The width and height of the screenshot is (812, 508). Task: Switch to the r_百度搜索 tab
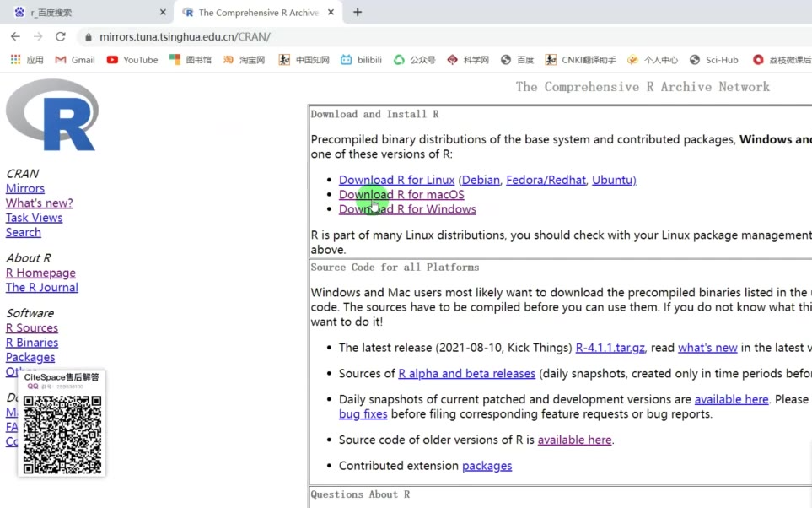point(85,13)
